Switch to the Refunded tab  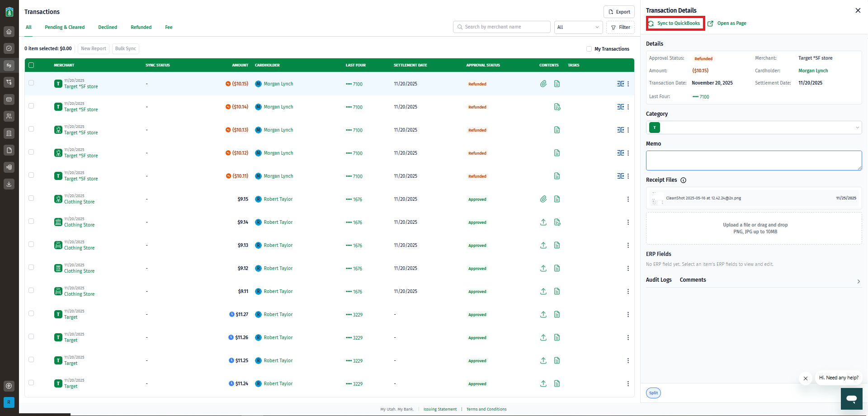click(x=141, y=27)
